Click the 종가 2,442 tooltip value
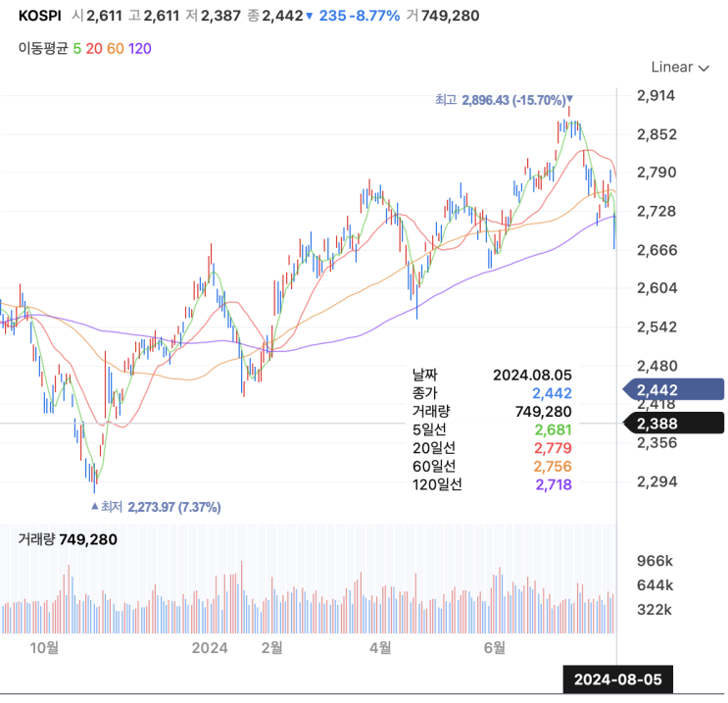This screenshot has width=728, height=703. [552, 393]
